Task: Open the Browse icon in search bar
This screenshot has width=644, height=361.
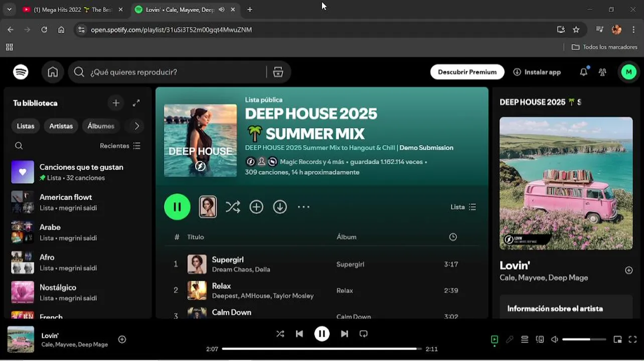Action: [x=278, y=72]
